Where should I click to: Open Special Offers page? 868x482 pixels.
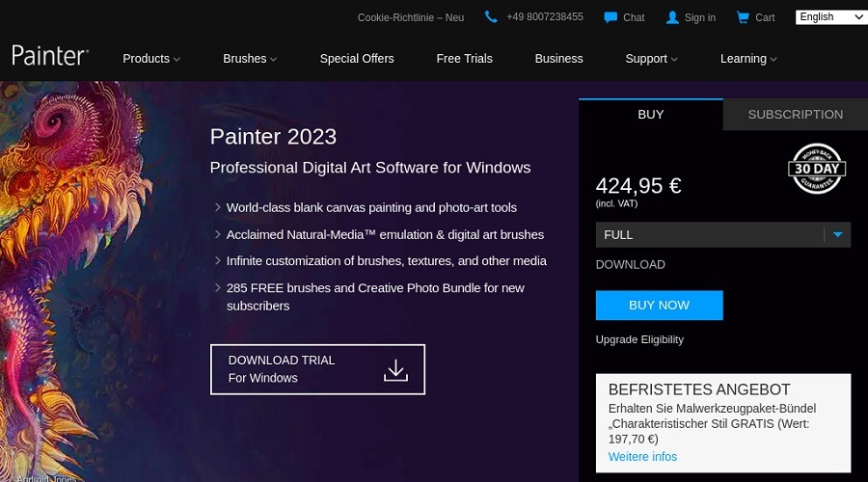coord(357,59)
